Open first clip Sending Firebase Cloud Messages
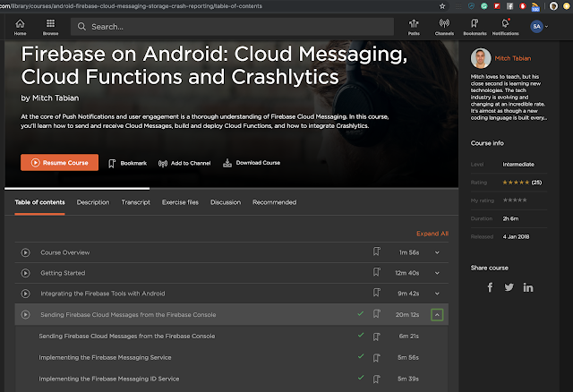 click(127, 336)
